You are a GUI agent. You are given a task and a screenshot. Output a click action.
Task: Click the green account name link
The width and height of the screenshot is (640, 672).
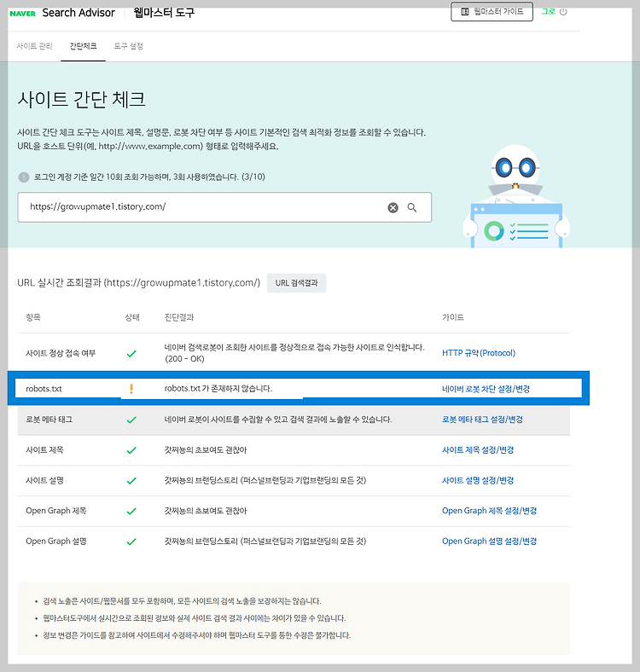coord(548,12)
